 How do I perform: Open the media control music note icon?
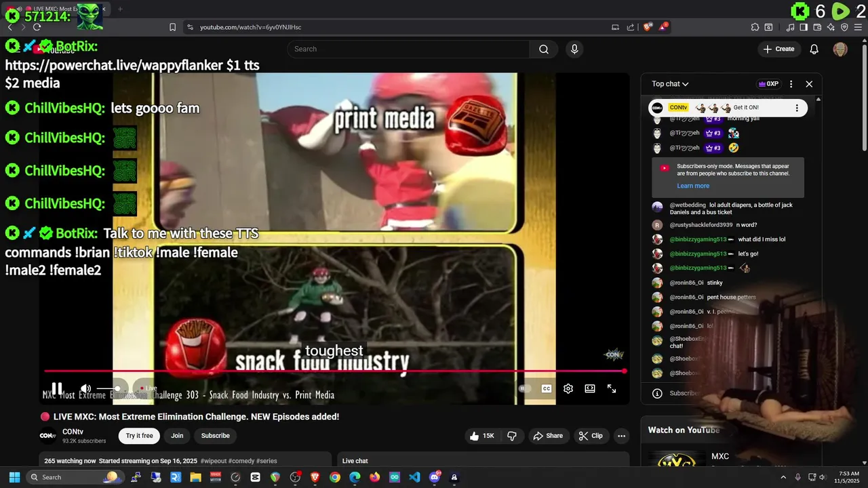coord(791,27)
